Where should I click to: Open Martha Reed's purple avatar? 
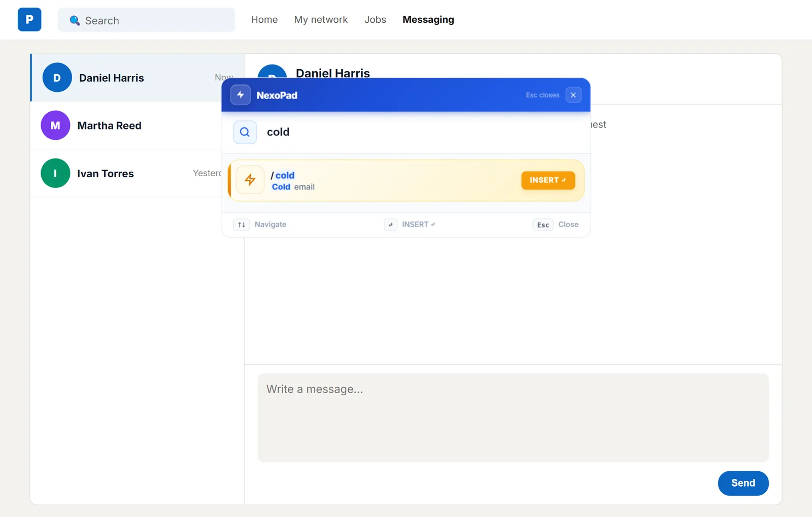point(55,125)
